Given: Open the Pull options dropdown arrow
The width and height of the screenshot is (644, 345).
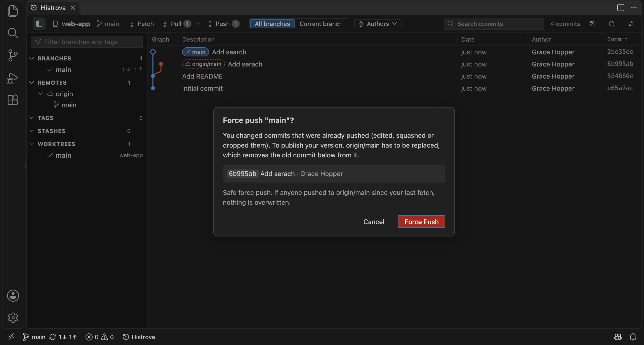Looking at the screenshot, I should 198,24.
